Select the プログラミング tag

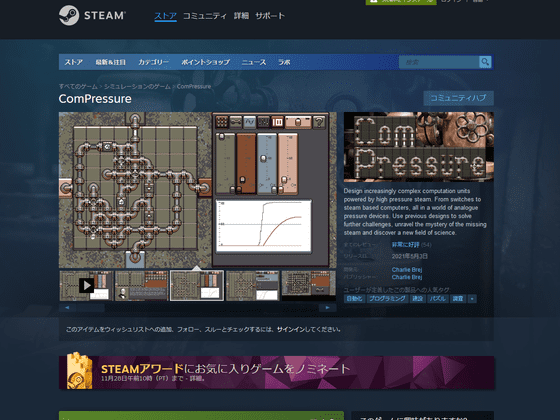point(387,299)
